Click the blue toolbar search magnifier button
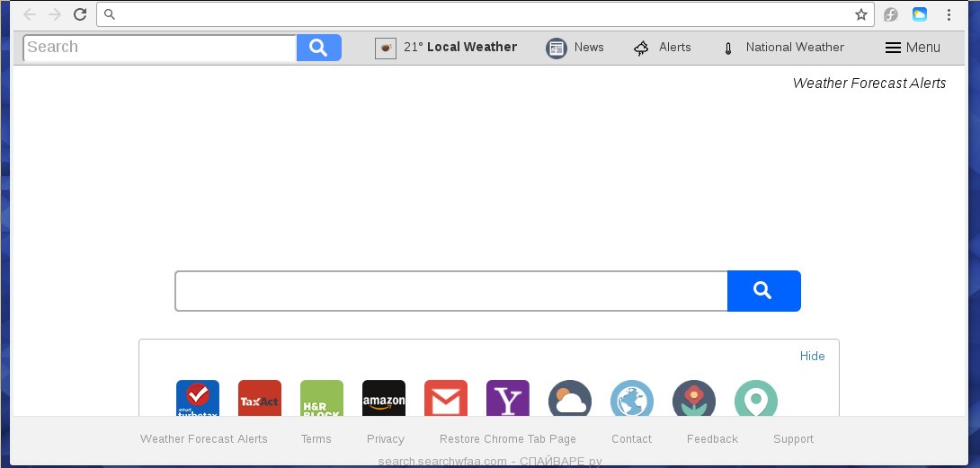The height and width of the screenshot is (468, 980). (x=319, y=48)
